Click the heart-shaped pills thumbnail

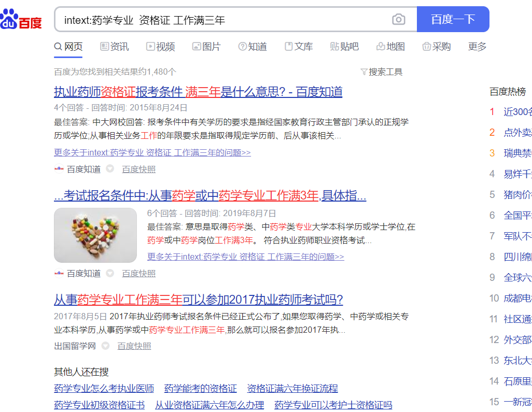(95, 235)
